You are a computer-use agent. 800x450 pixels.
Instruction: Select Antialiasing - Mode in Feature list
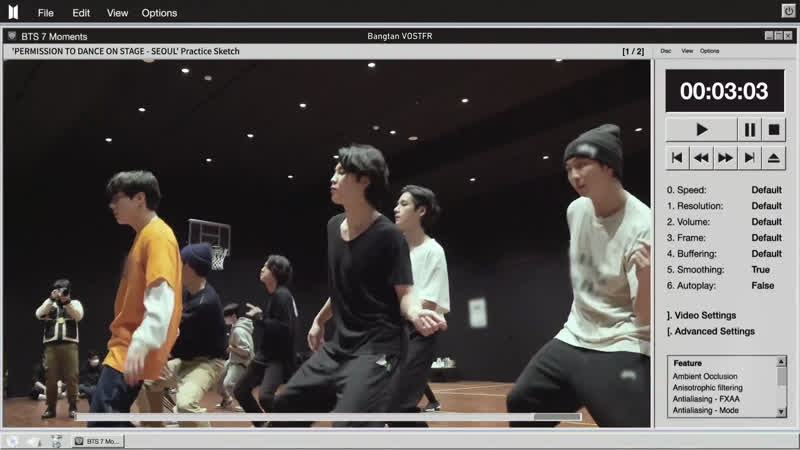click(705, 410)
